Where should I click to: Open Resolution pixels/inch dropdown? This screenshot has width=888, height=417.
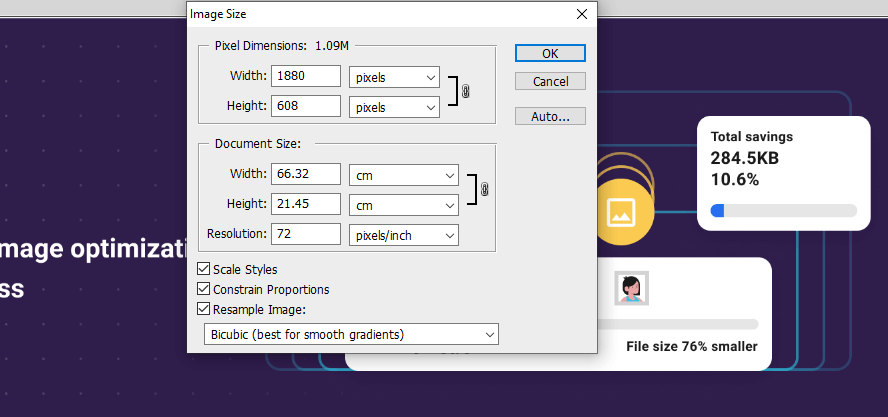404,235
